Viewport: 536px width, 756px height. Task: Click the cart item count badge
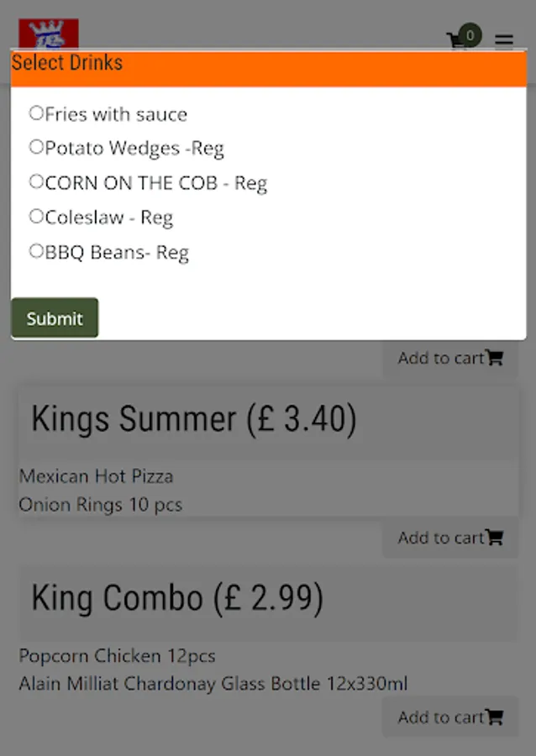[x=470, y=35]
